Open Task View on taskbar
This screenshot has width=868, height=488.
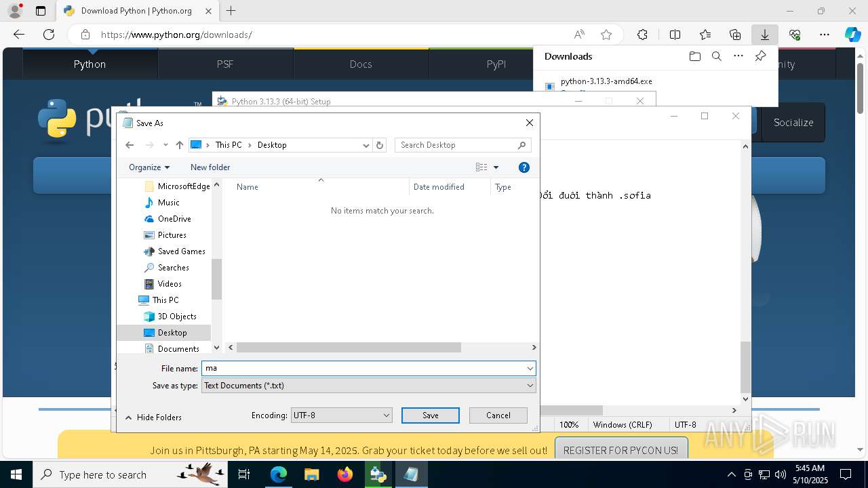[x=244, y=474]
